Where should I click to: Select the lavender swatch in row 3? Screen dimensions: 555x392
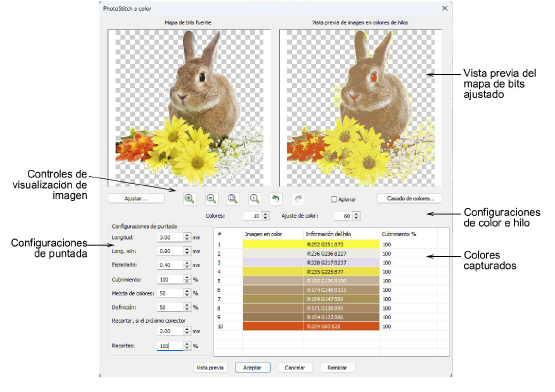[x=273, y=263]
